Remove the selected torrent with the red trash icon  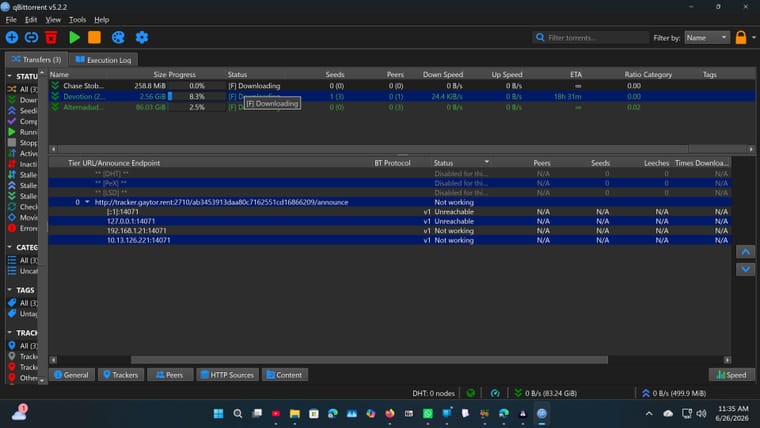point(51,37)
